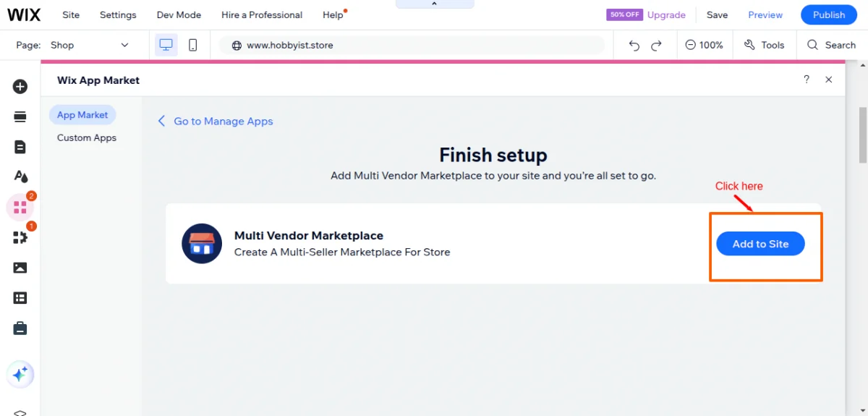Open the CMS table icon in sidebar
Viewport: 868px width, 416px height.
click(x=20, y=298)
